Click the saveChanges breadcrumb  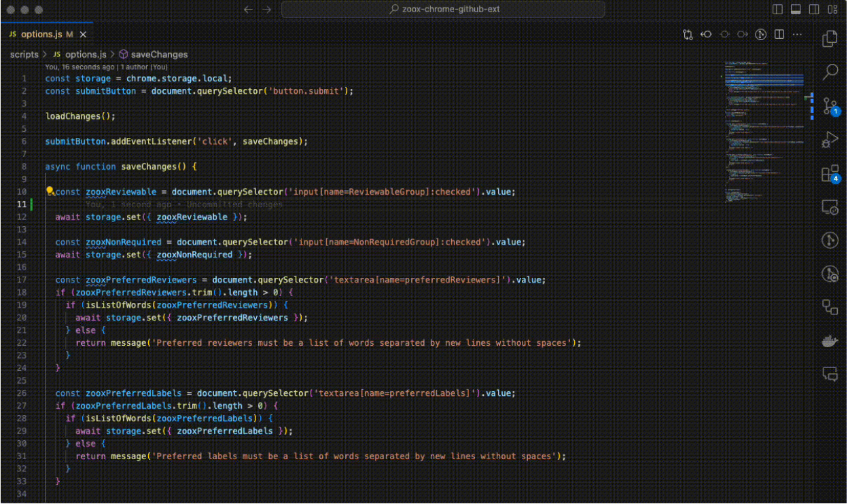coord(154,54)
